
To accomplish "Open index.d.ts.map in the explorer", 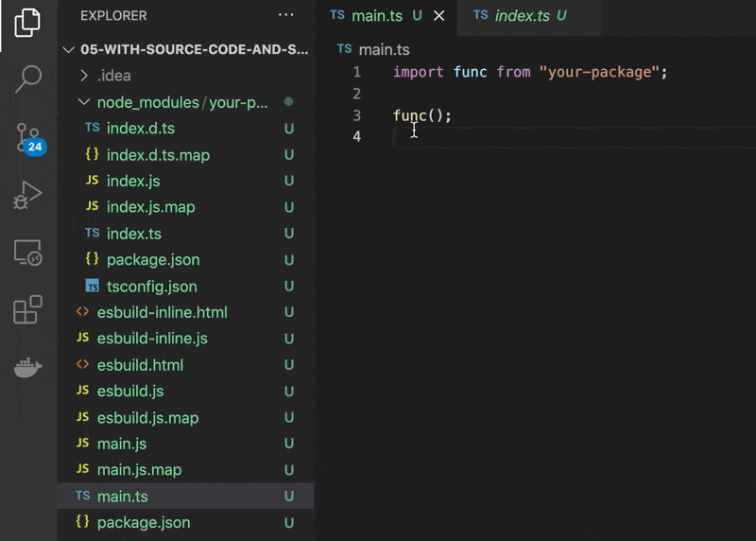I will [185, 155].
